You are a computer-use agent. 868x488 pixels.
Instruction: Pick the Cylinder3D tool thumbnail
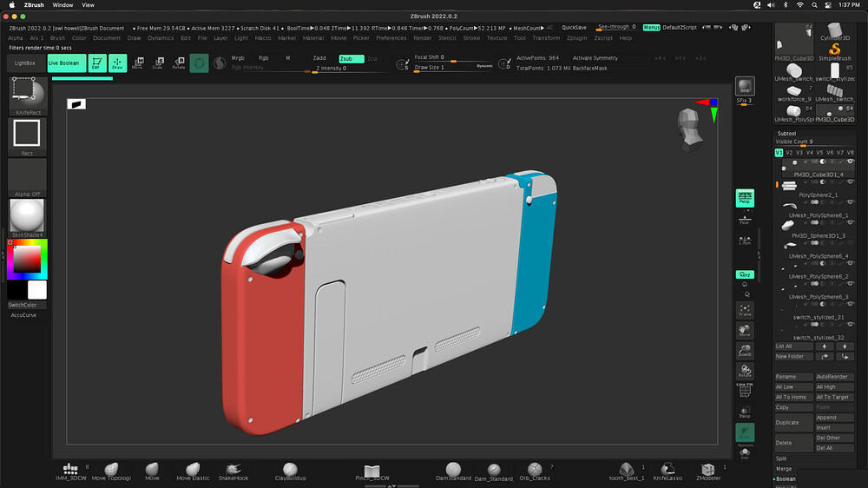[x=835, y=31]
